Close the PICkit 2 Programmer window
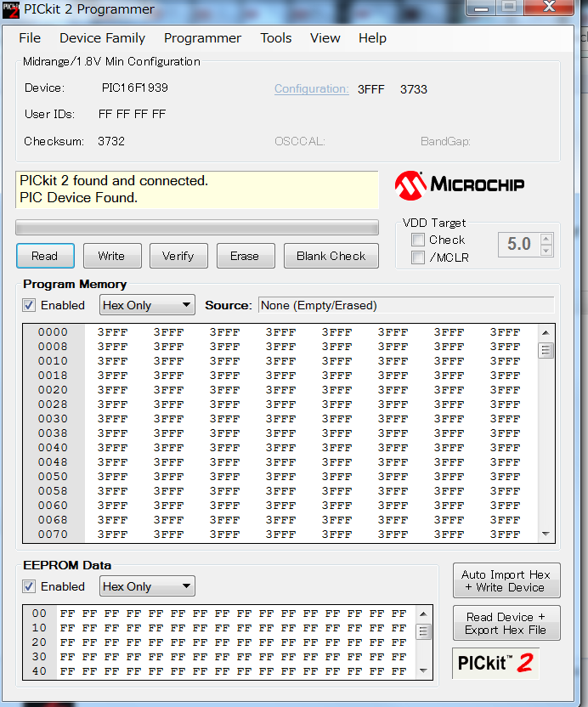 click(549, 7)
